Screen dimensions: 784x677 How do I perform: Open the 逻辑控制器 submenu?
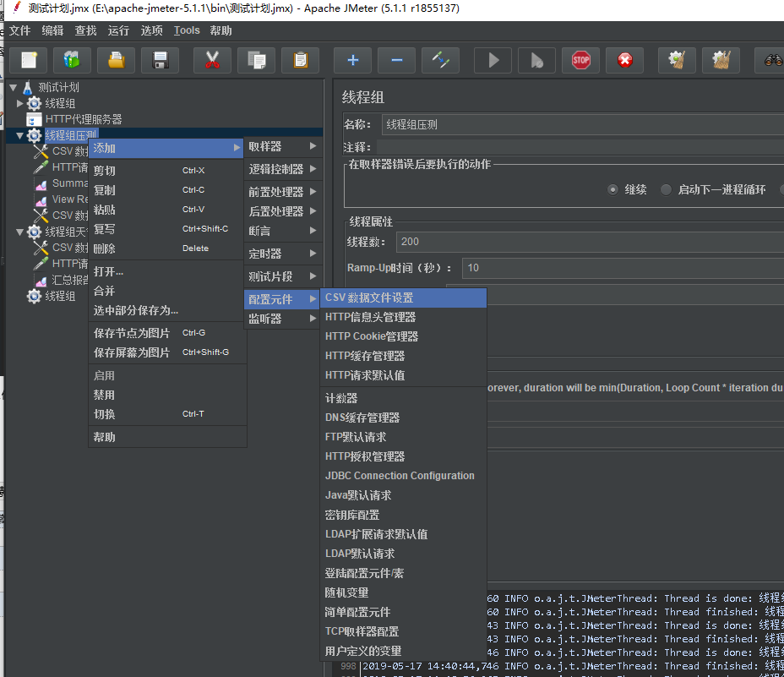pos(282,169)
